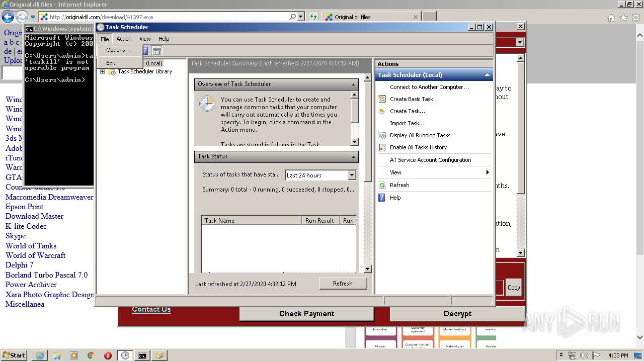Open Internet Explorer from the taskbar
644x362 pixels.
40,355
